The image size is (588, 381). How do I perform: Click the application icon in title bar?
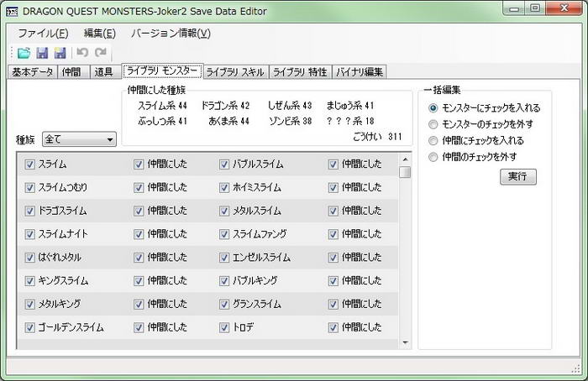[x=11, y=9]
